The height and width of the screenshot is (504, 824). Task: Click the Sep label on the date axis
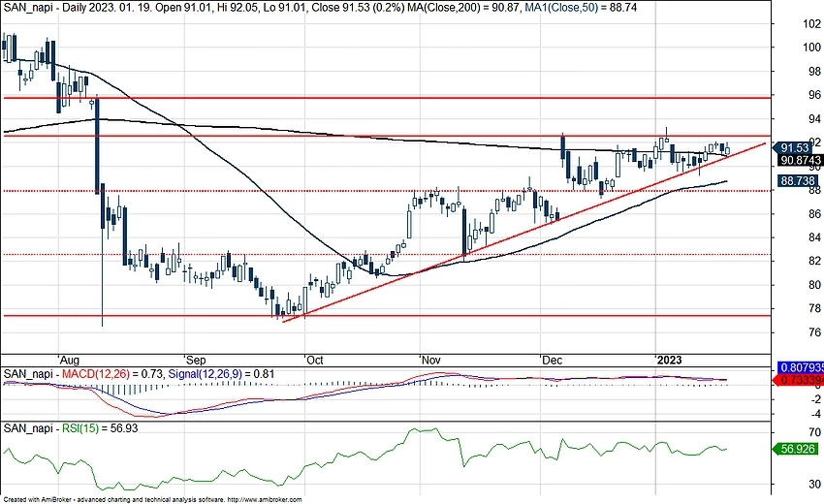(x=192, y=358)
